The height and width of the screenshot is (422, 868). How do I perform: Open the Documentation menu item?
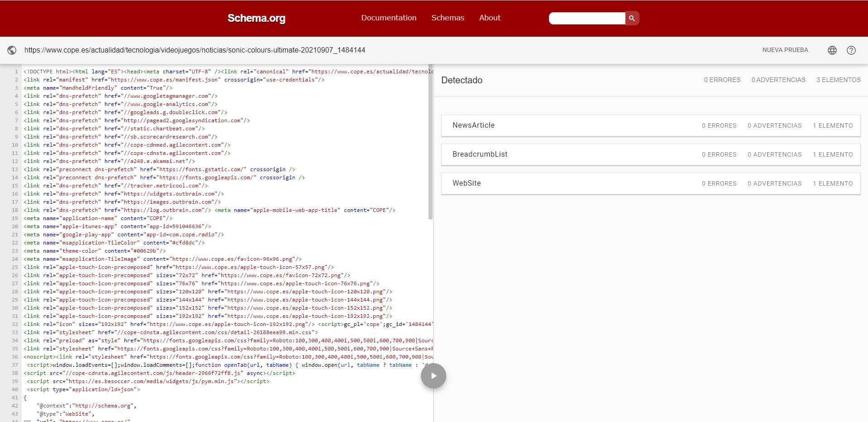point(388,18)
